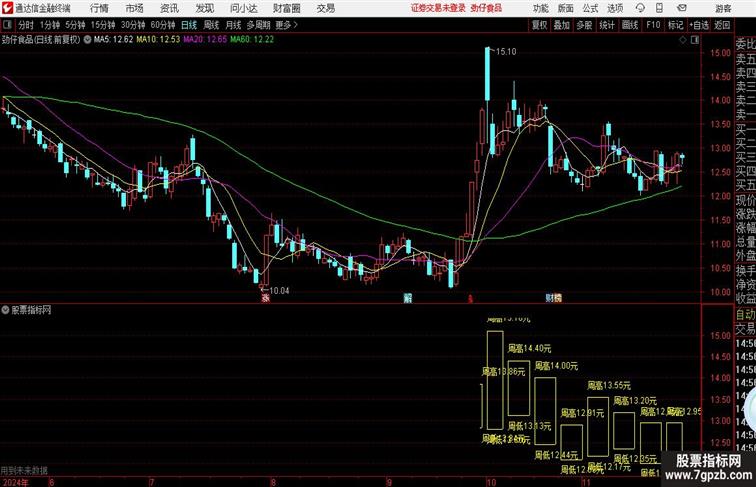Switch to 5分钟 period tab
Image resolution: width=756 pixels, height=487 pixels.
[75, 25]
